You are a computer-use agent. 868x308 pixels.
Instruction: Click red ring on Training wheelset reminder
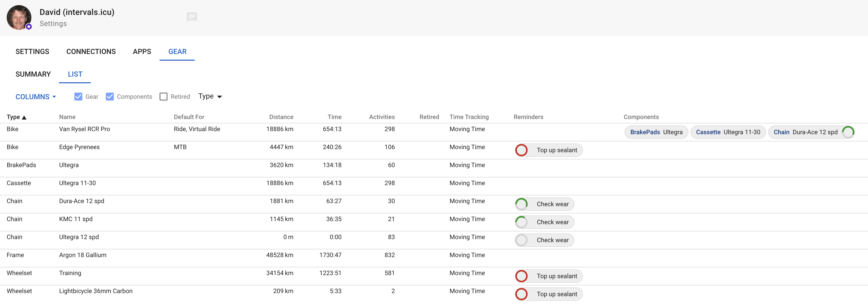[x=521, y=276]
